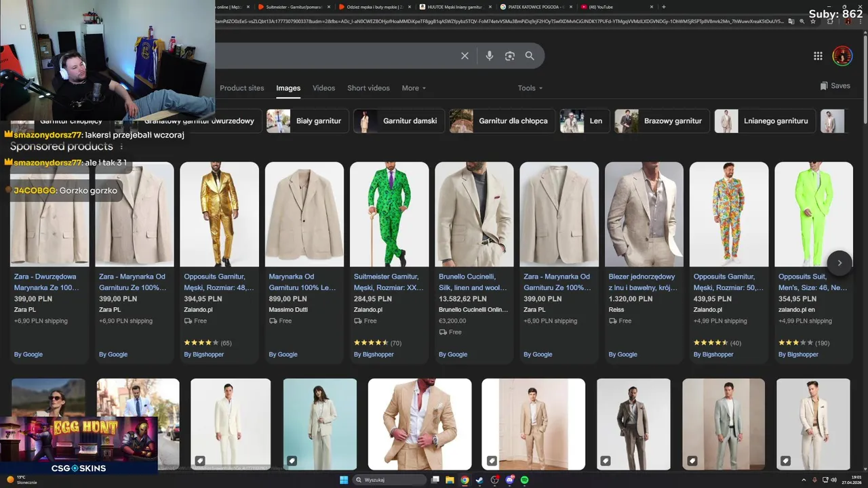This screenshot has height=488, width=868.
Task: Open Sponsored products three-dot info menu
Action: (x=121, y=146)
